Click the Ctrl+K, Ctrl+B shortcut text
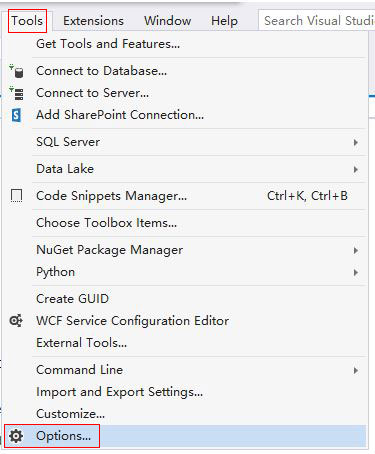 [307, 196]
